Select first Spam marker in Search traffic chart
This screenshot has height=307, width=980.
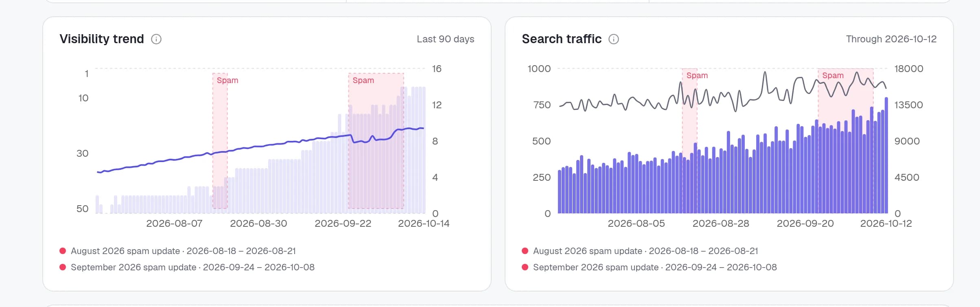pyautogui.click(x=697, y=75)
